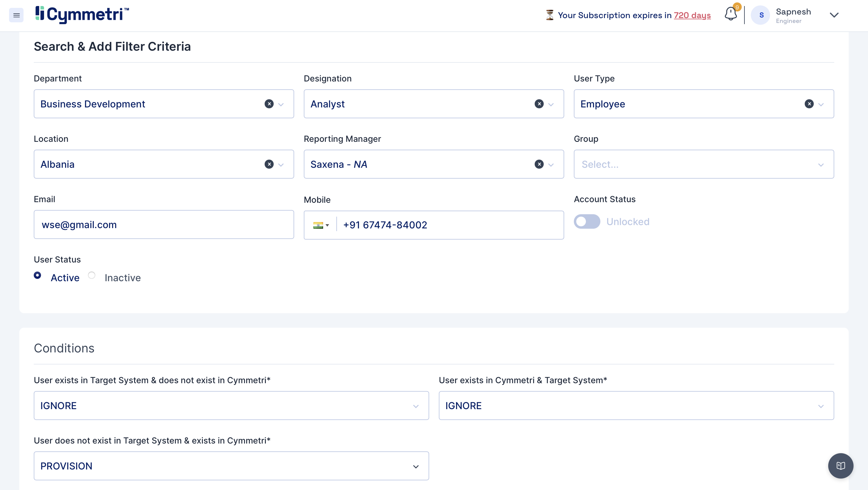Open User exists in Cymmetri & Target dropdown
This screenshot has height=490, width=868.
point(636,406)
